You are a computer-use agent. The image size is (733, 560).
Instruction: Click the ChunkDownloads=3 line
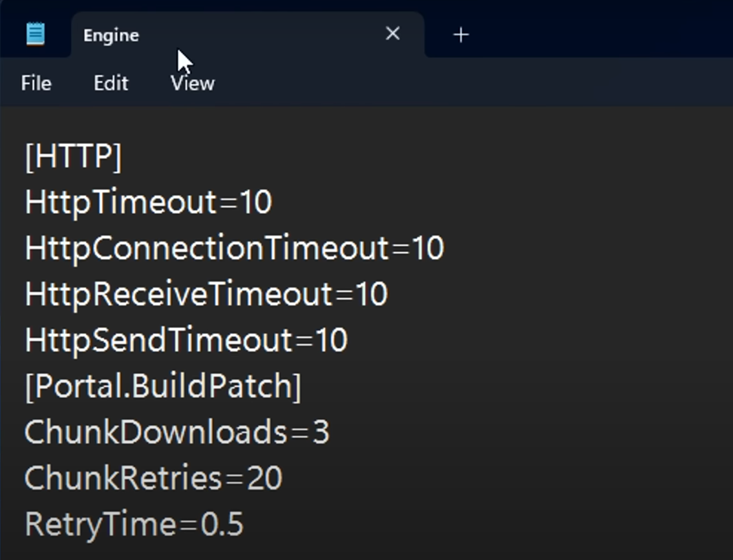pyautogui.click(x=176, y=432)
